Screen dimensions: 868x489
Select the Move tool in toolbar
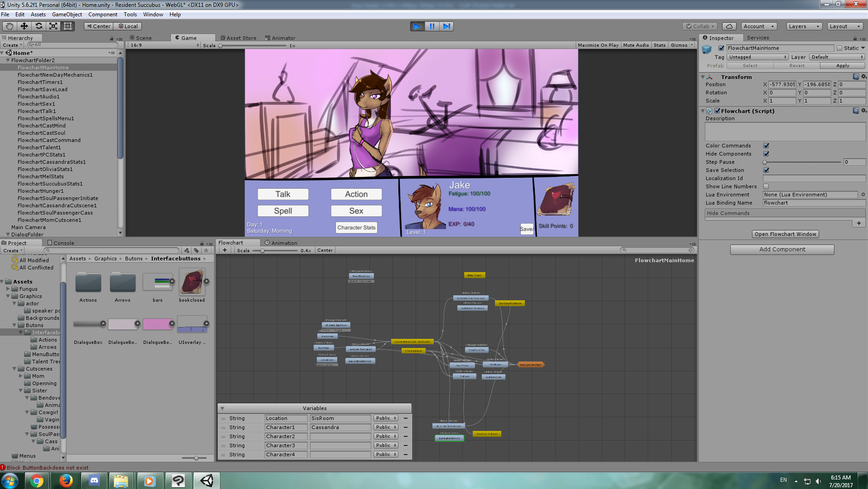point(24,26)
